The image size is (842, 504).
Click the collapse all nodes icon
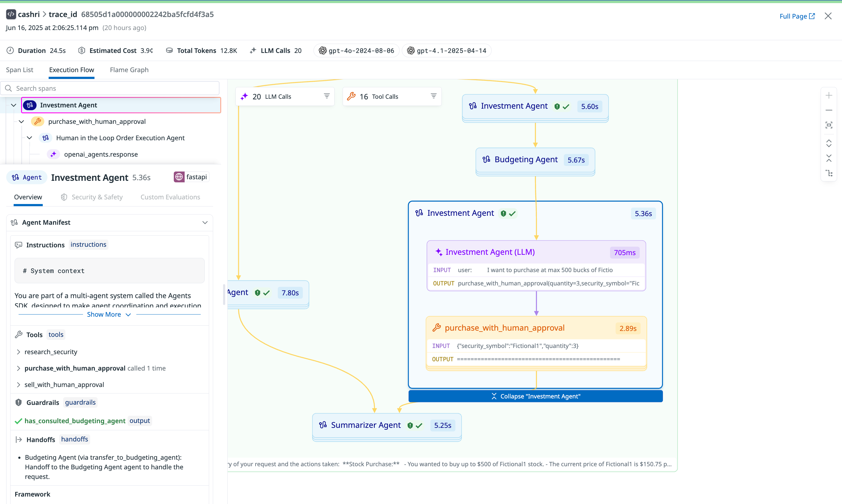pyautogui.click(x=828, y=158)
